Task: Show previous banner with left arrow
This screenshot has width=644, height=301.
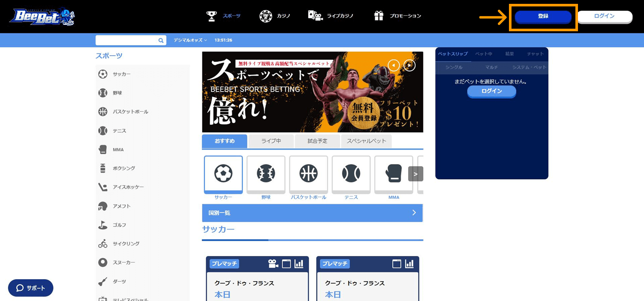Action: click(x=394, y=65)
